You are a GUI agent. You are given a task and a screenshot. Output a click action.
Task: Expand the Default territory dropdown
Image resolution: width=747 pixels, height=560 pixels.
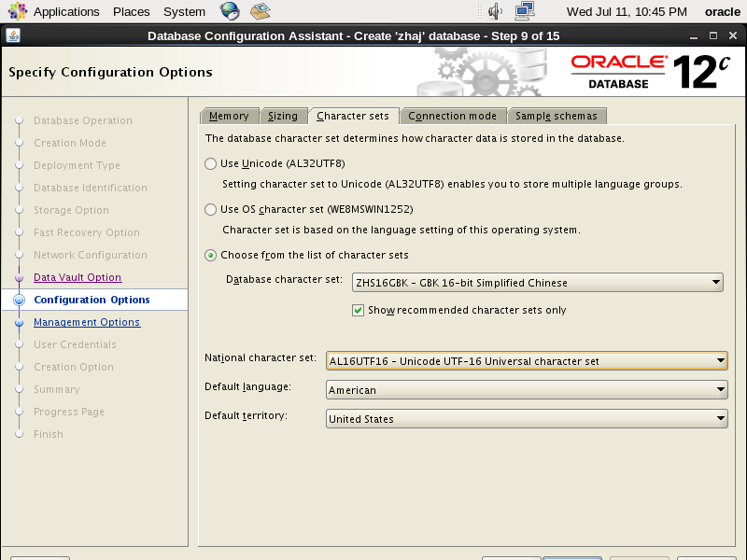click(527, 419)
